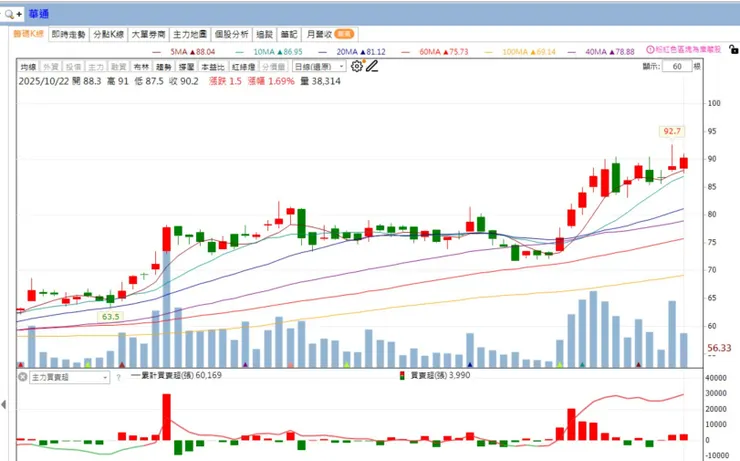Go to the 個股分析 tab
This screenshot has width=740, height=461.
point(231,34)
